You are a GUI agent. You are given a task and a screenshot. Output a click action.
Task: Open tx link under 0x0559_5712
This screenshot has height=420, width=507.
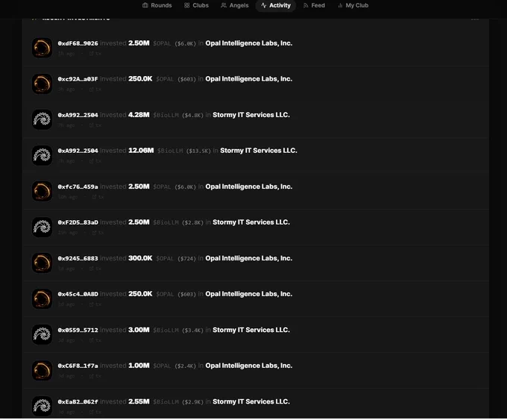click(95, 340)
